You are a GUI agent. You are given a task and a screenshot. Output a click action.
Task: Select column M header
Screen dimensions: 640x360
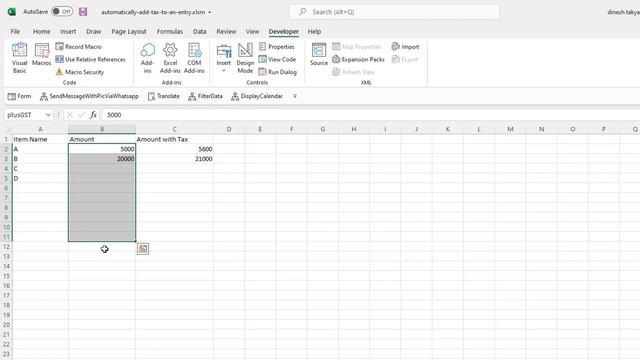[x=510, y=129]
